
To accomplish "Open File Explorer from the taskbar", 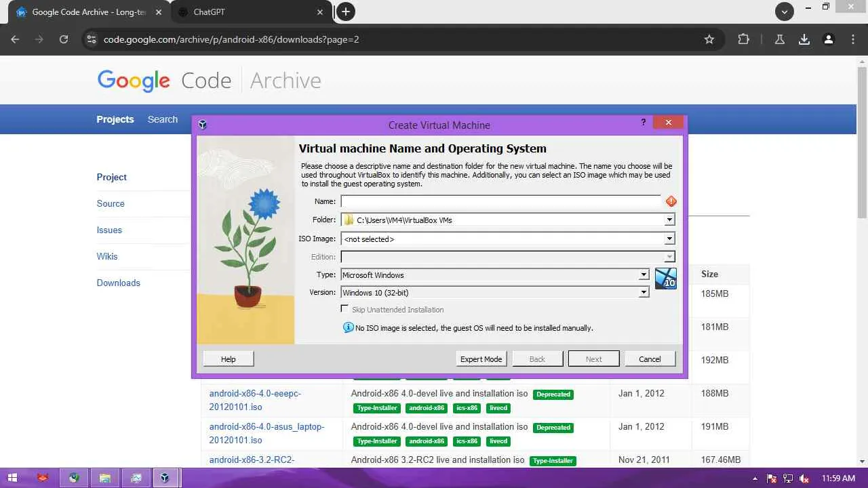I will tap(105, 478).
